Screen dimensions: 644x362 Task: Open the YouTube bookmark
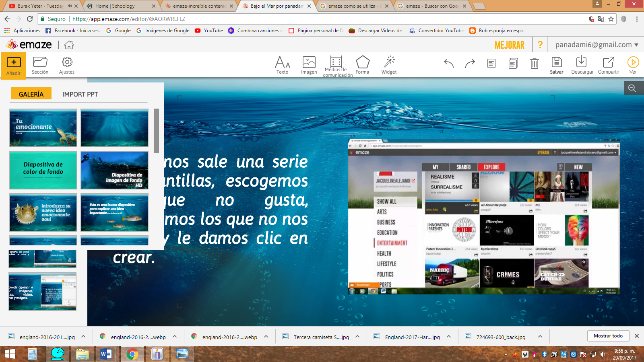(209, 31)
